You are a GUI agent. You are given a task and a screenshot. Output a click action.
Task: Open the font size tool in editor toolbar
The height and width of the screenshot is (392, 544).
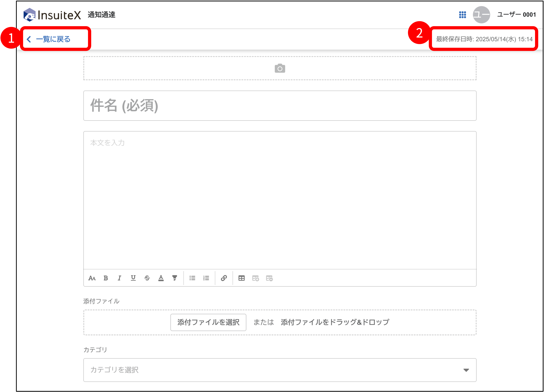(x=92, y=278)
